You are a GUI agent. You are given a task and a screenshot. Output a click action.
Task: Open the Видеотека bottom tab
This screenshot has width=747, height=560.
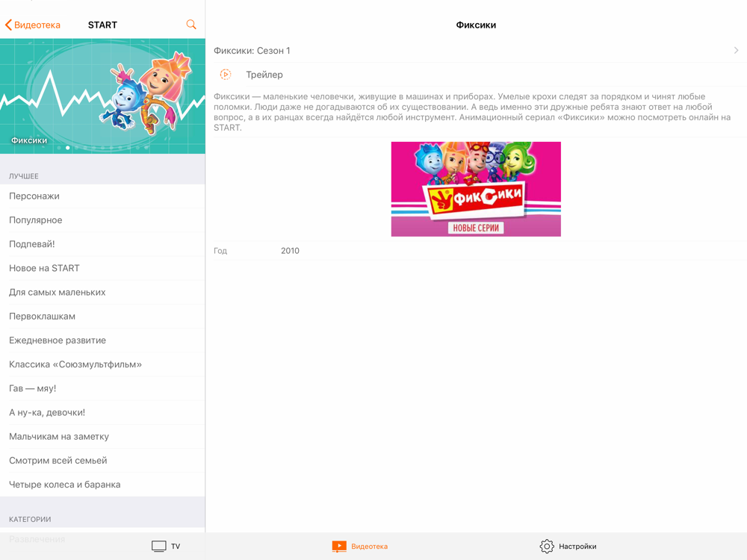(x=360, y=547)
